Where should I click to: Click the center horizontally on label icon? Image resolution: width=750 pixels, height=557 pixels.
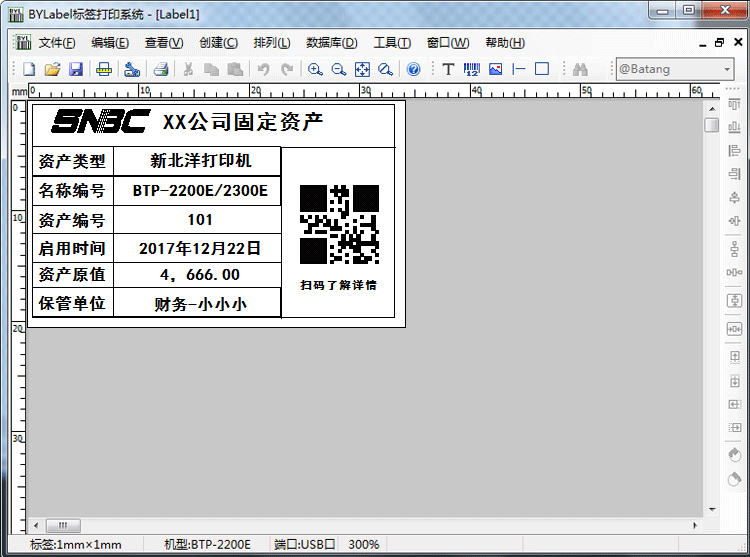[734, 329]
